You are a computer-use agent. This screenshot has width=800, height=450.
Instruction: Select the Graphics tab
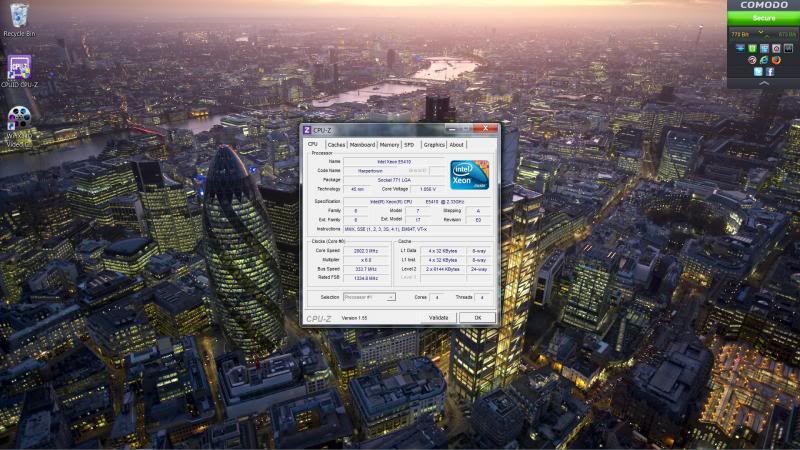433,145
